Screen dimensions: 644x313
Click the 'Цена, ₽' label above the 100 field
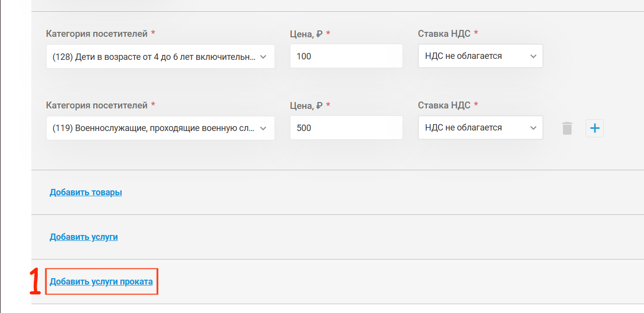tap(306, 34)
